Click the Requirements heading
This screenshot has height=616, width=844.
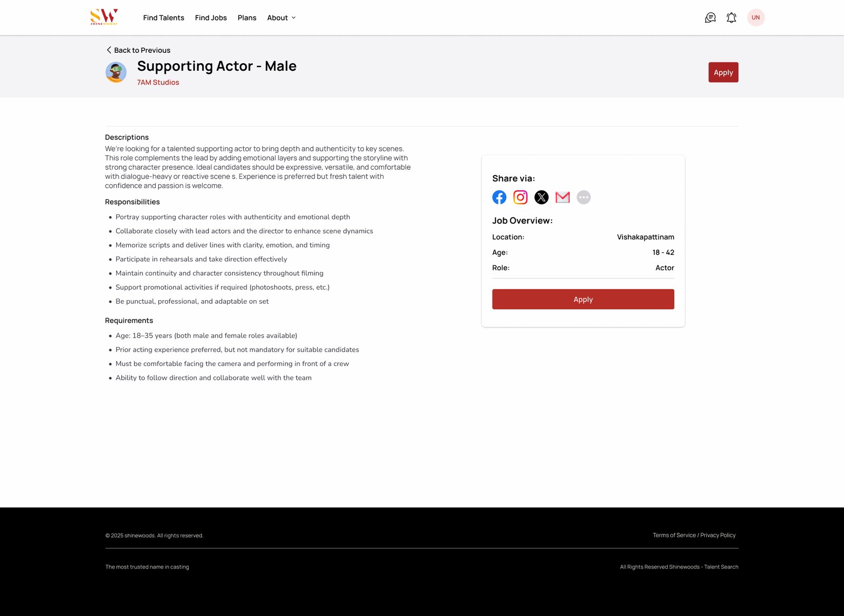coord(129,321)
